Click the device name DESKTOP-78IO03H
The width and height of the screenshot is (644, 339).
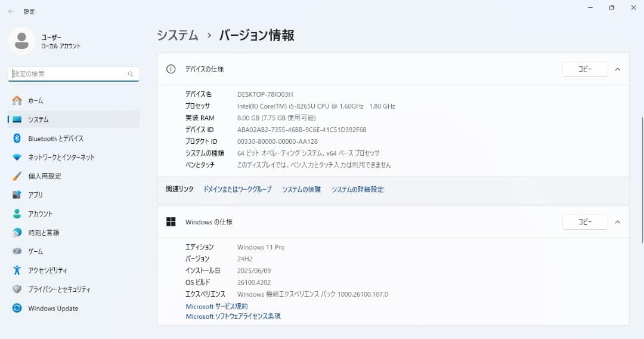click(265, 94)
